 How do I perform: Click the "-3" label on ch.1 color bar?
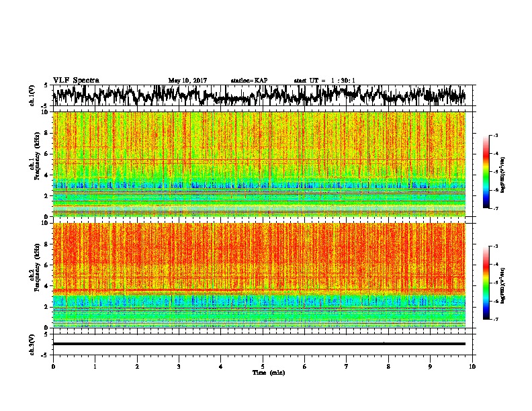click(x=495, y=135)
